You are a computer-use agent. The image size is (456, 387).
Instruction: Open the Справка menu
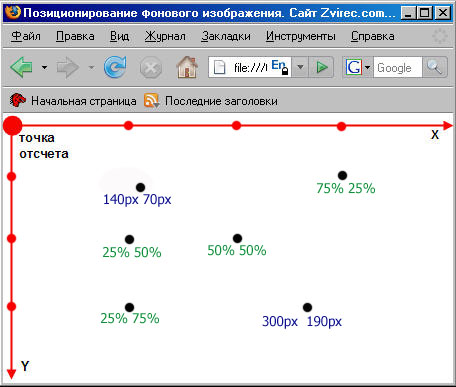point(372,36)
